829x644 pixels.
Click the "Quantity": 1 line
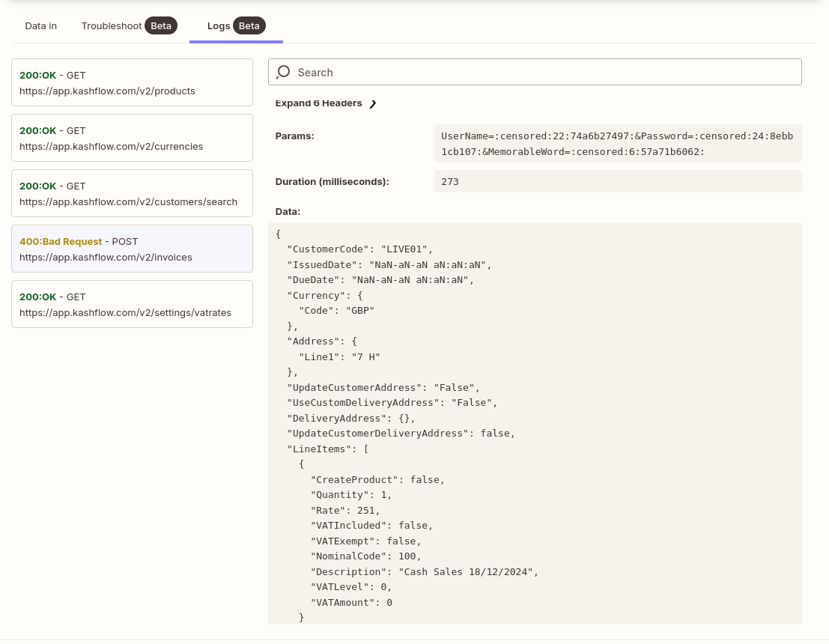point(351,495)
